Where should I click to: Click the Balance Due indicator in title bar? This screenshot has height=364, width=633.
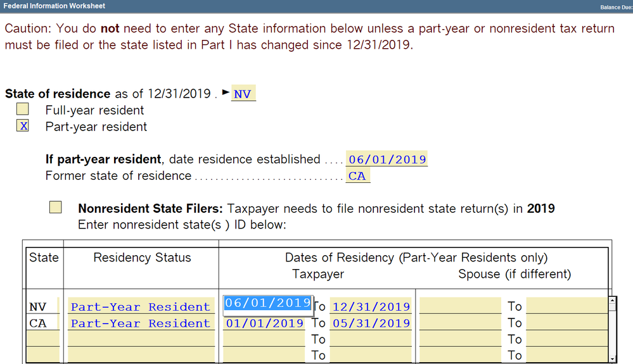coord(613,7)
